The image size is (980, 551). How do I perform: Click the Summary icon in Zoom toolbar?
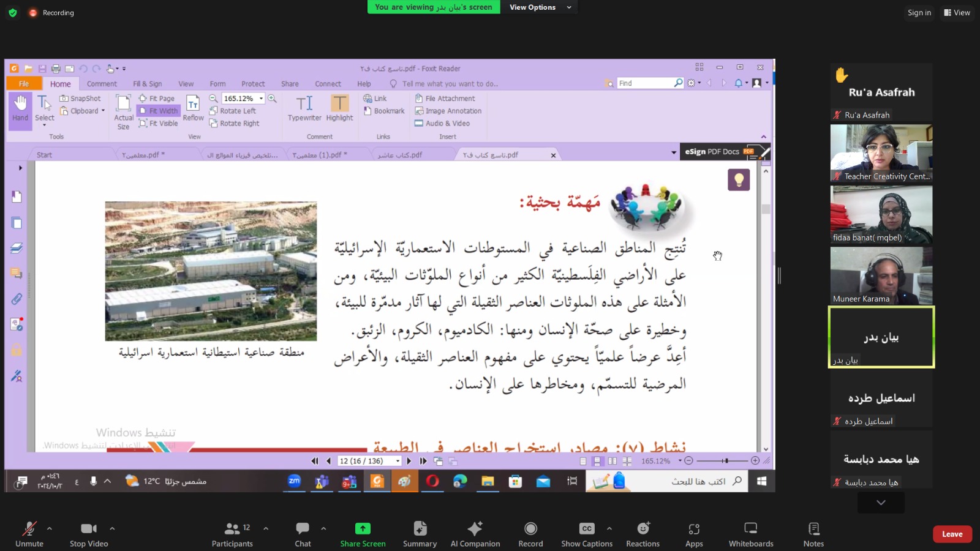(420, 534)
